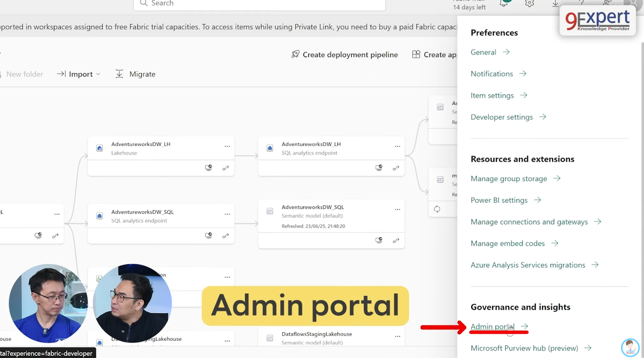The width and height of the screenshot is (644, 358).
Task: Click the lineage link icon on AdventureworksDW_LH Lakehouse
Action: 226,168
